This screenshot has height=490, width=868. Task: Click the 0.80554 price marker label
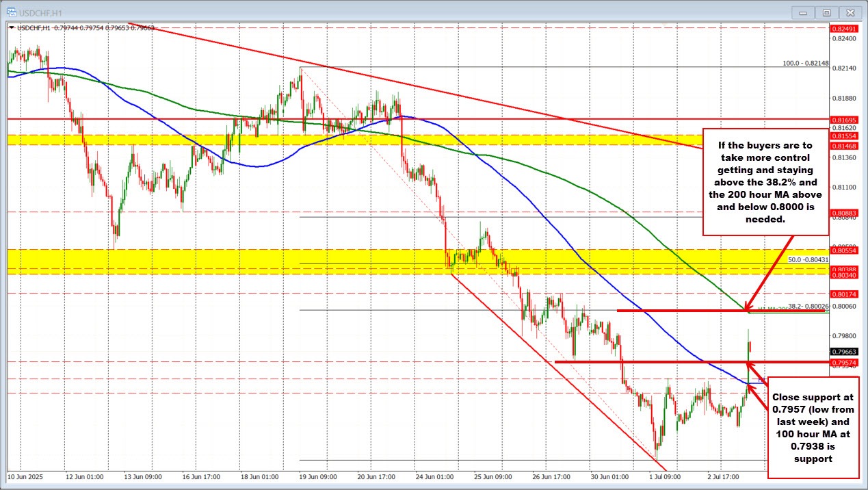844,250
